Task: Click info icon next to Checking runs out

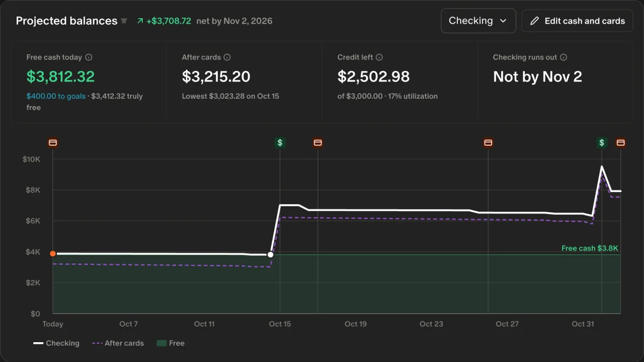Action: point(563,57)
